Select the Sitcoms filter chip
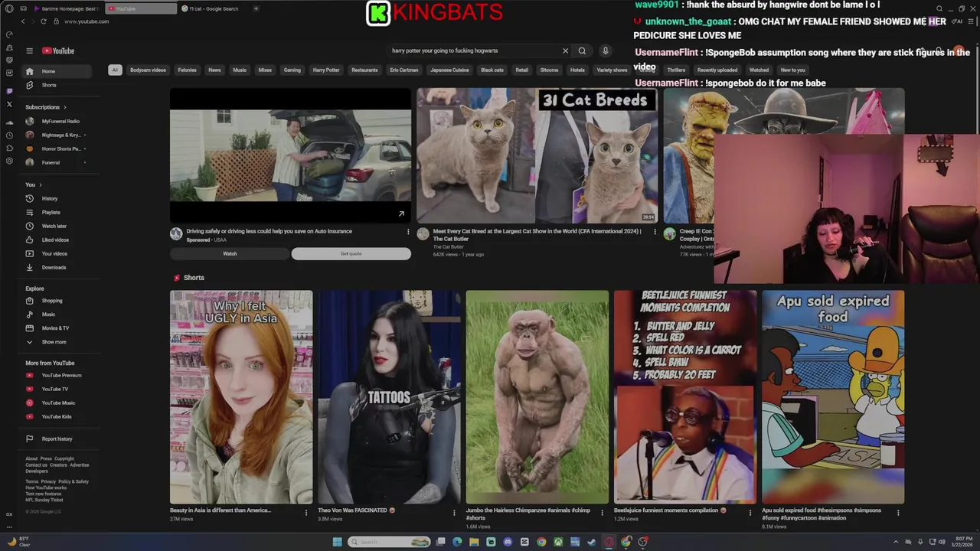The width and height of the screenshot is (980, 551). (549, 70)
